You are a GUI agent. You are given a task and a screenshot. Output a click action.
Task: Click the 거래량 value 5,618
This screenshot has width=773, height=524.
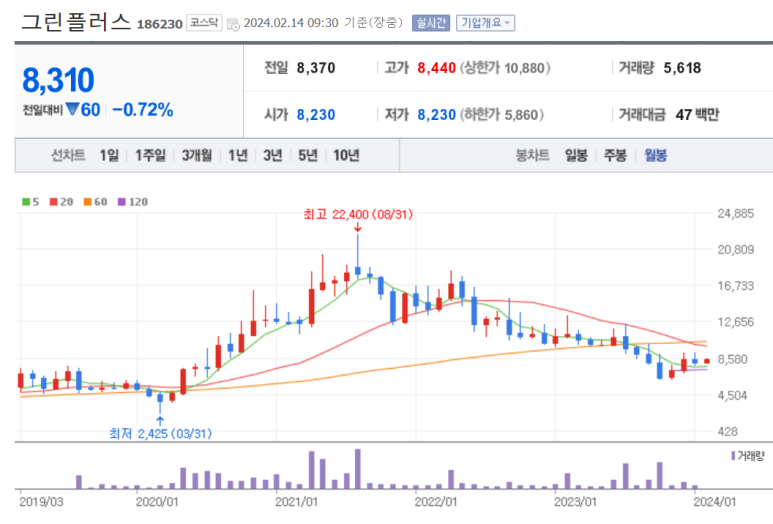682,68
